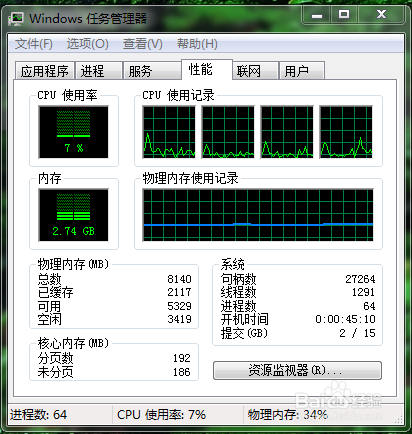Click status bar 物理内存: 34%
This screenshot has width=412, height=434.
click(288, 415)
